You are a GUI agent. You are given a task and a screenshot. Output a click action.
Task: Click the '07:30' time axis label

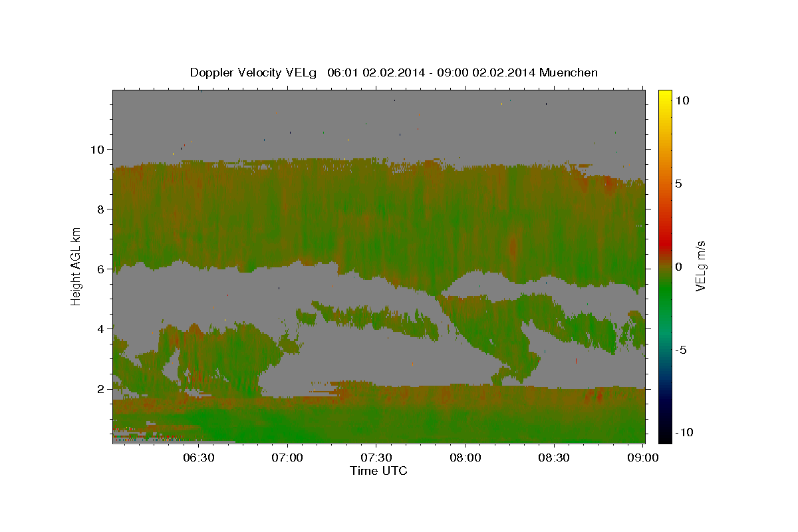(376, 458)
